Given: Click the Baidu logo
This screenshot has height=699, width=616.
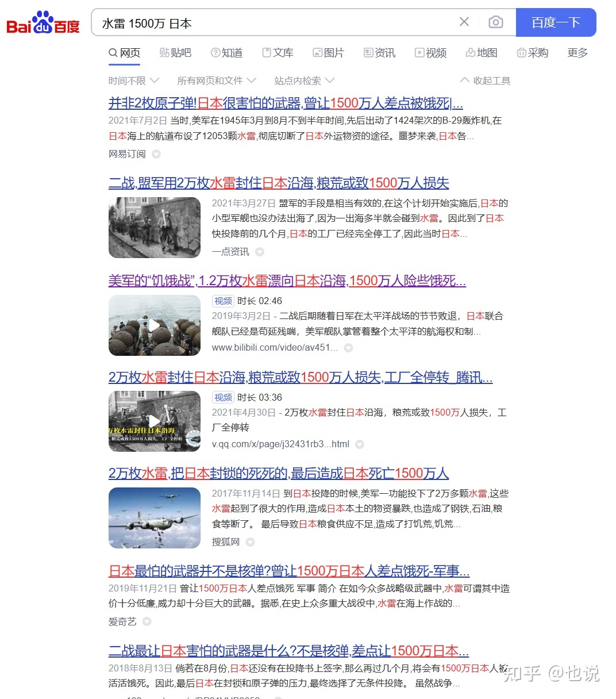Looking at the screenshot, I should click(43, 23).
